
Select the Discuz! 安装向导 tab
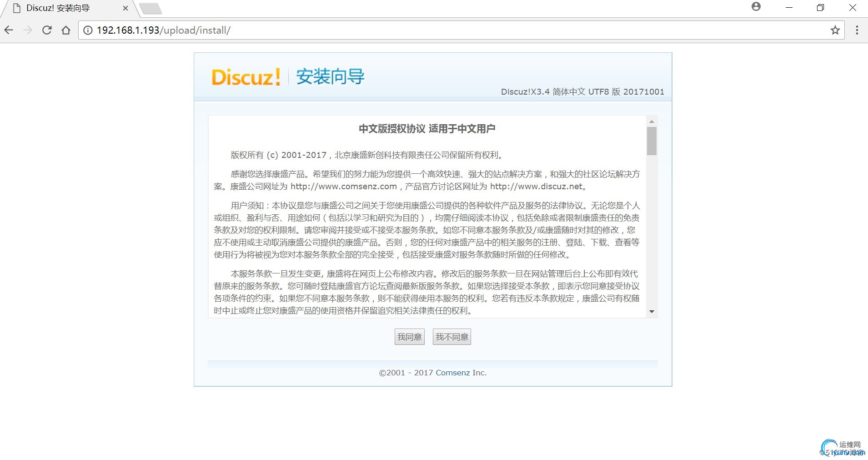click(x=68, y=8)
